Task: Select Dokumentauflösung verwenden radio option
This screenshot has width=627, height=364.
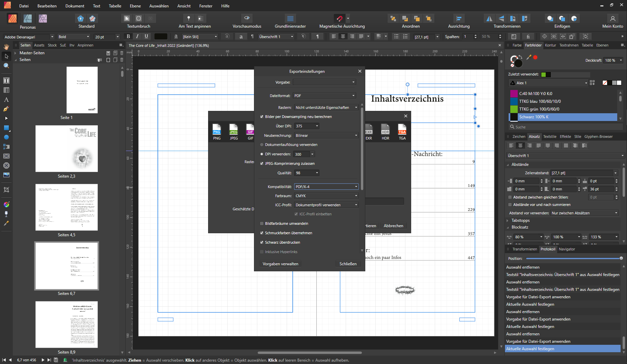Action: 262,145
